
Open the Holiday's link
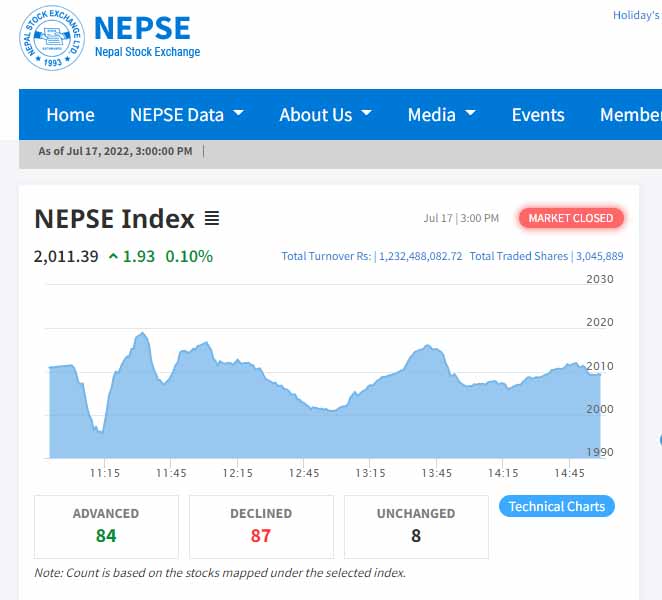[x=636, y=15]
